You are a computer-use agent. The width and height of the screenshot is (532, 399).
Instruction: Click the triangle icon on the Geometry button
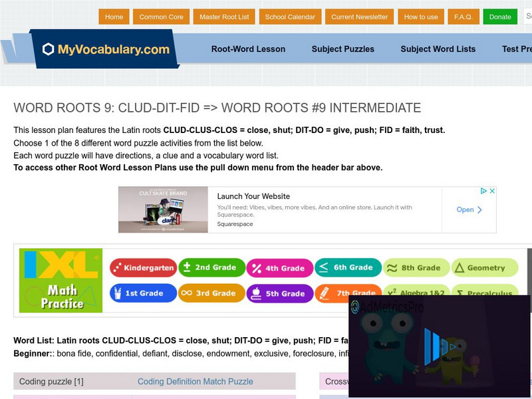[459, 268]
